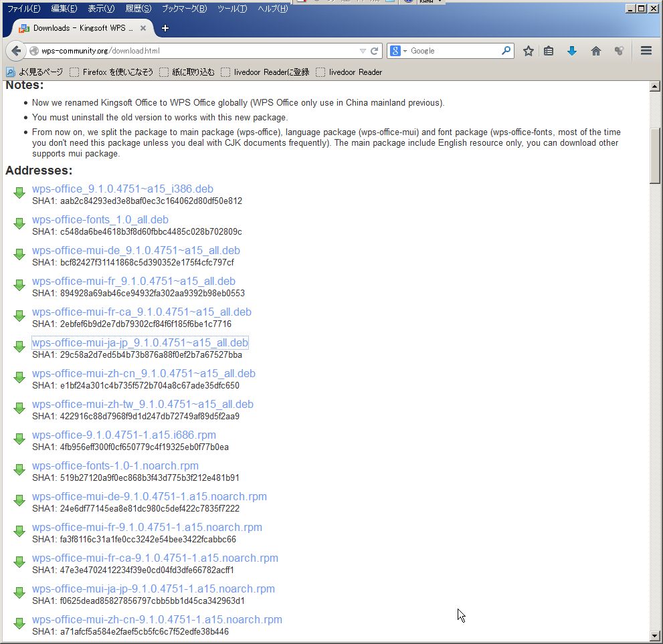Screen dimensions: 663x644
Task: Go back with the browser back arrow
Action: pos(16,51)
